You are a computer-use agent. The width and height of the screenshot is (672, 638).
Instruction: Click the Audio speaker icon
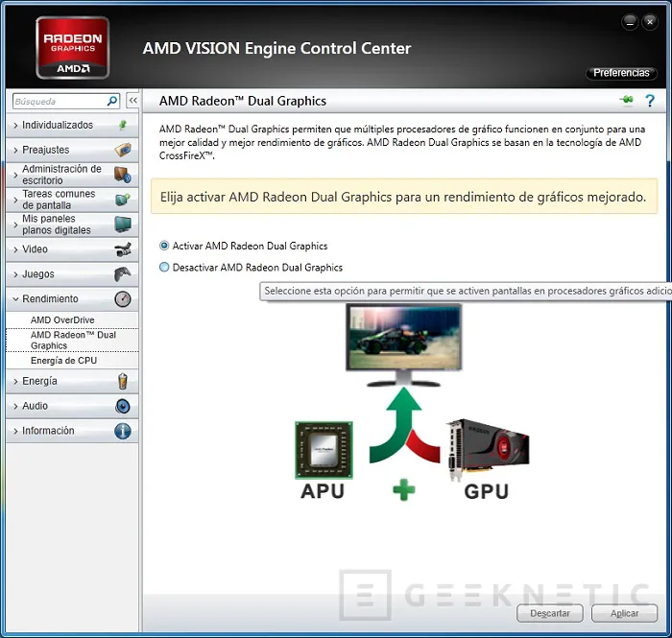123,406
